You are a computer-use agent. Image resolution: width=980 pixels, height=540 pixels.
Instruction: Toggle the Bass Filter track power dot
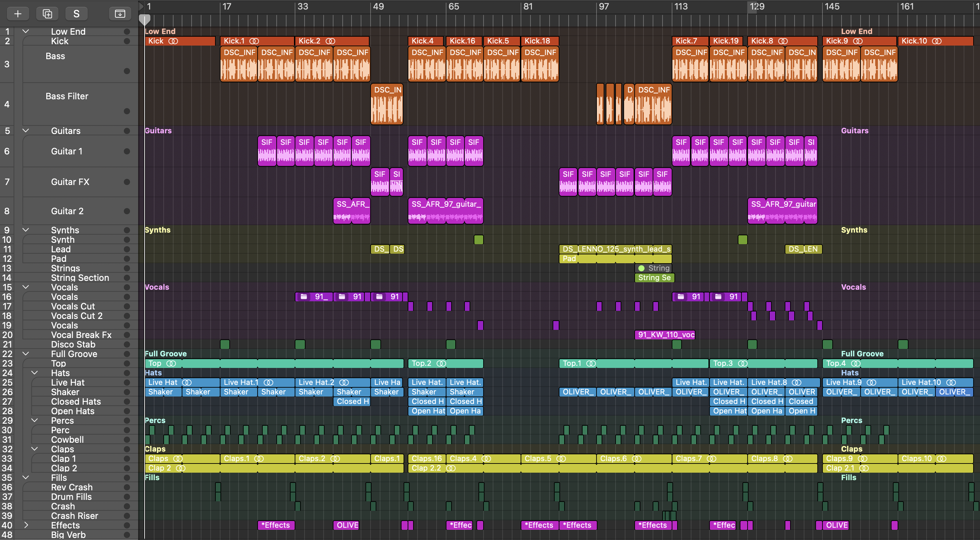click(x=127, y=112)
